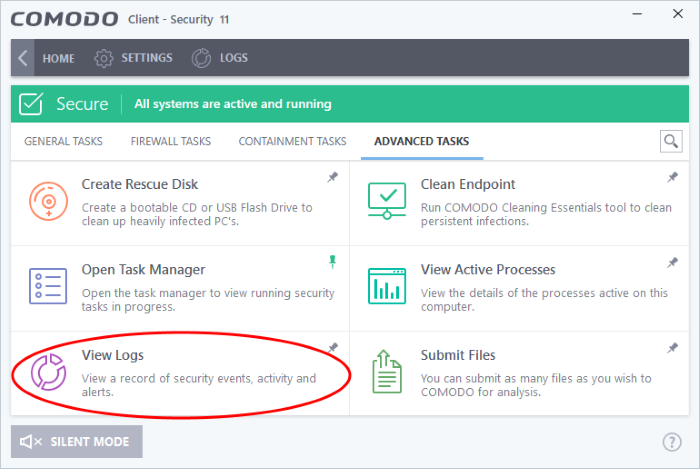The width and height of the screenshot is (700, 469).
Task: Click the muted speaker icon
Action: 31,442
